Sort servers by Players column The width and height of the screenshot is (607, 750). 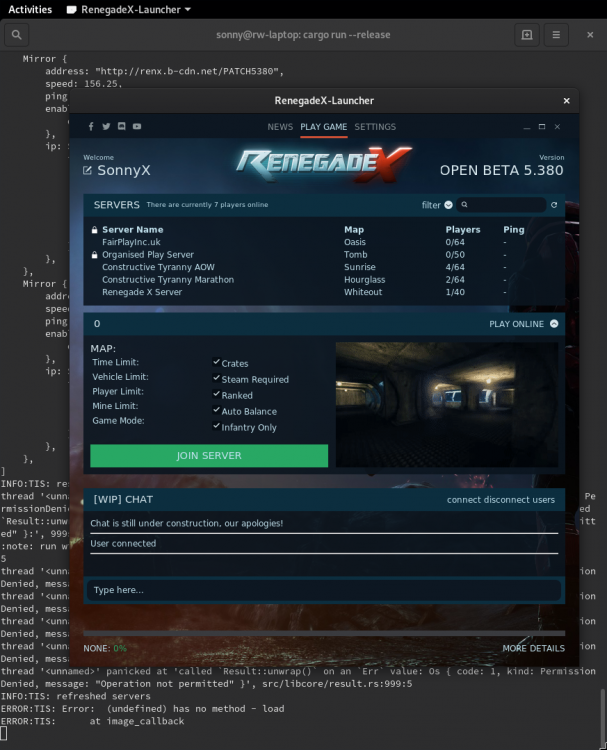(463, 230)
